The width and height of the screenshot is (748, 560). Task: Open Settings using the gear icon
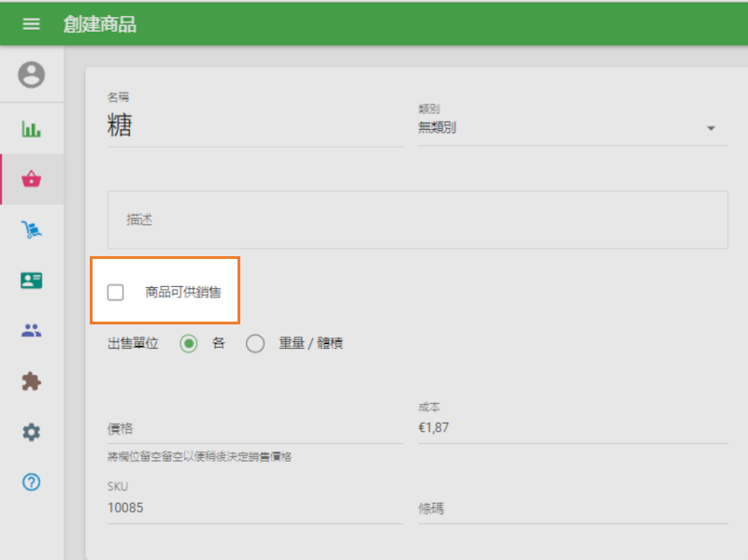[x=31, y=432]
